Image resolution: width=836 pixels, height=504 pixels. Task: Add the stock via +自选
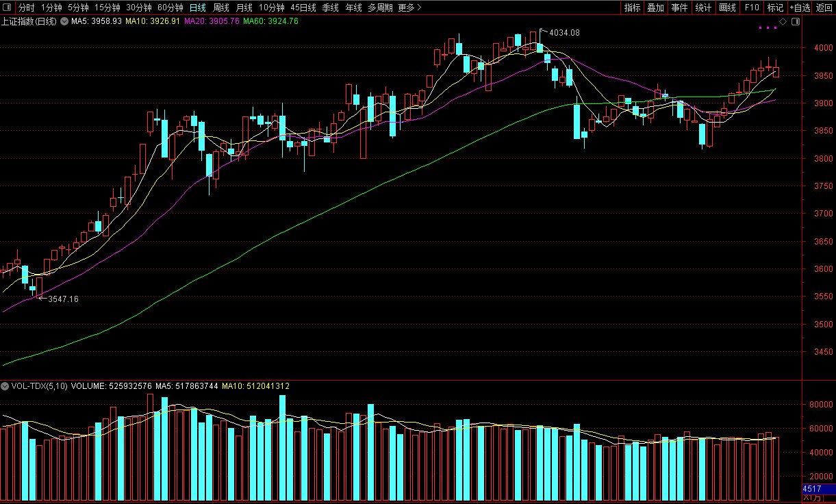(799, 8)
